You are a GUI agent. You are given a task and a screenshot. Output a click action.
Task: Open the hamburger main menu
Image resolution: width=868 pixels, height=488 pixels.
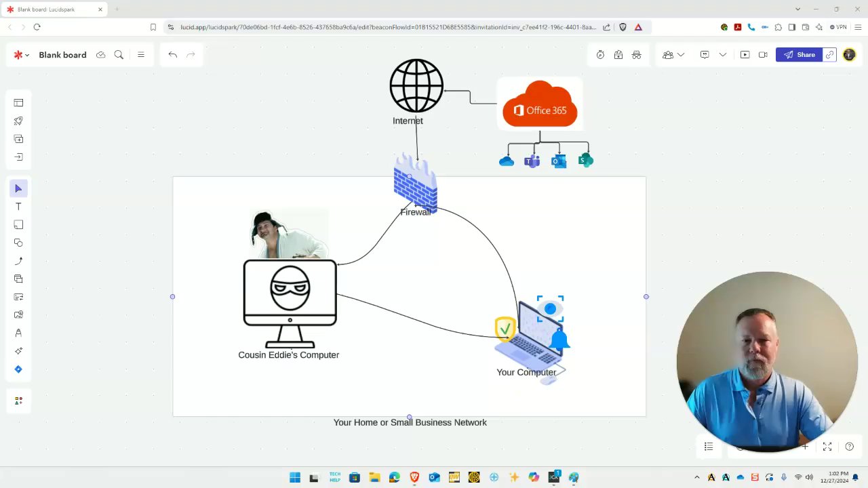coord(141,55)
